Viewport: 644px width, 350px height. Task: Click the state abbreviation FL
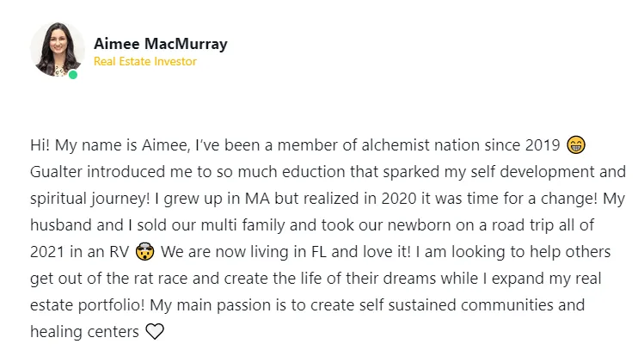coord(319,252)
